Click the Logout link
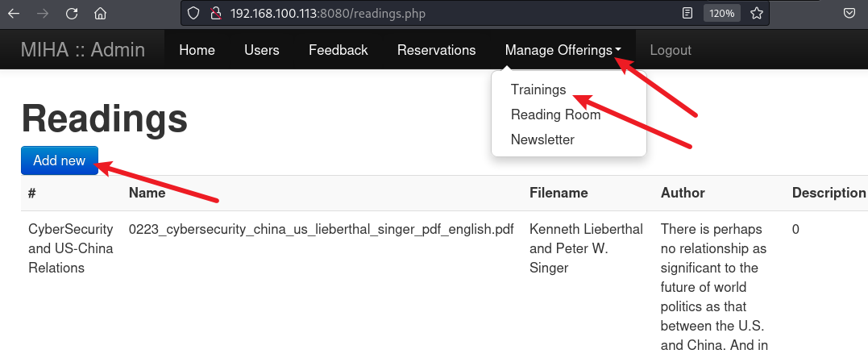The height and width of the screenshot is (358, 868). click(671, 50)
